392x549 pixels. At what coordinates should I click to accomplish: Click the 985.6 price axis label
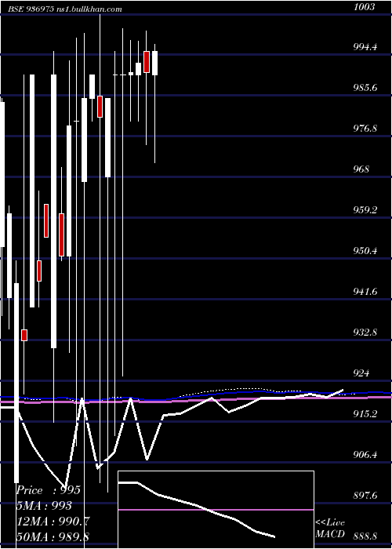(x=365, y=88)
